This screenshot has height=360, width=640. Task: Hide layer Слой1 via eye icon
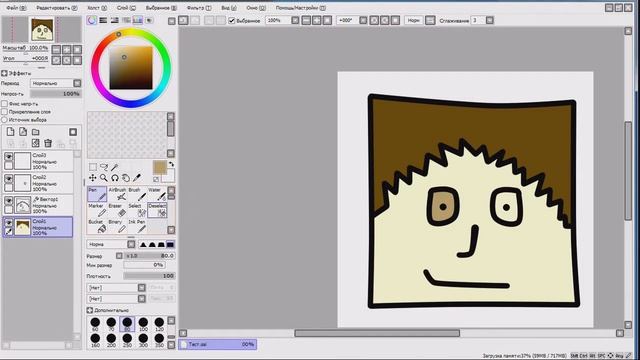click(8, 223)
